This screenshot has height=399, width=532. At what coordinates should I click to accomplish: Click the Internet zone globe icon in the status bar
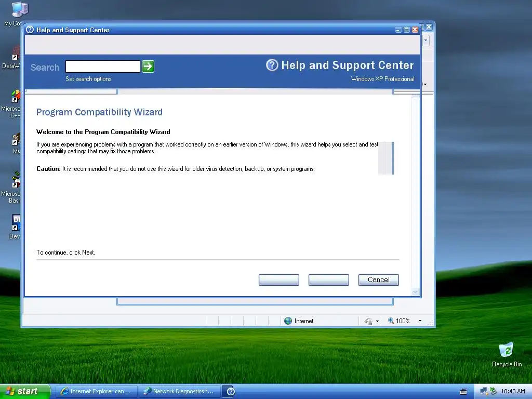pyautogui.click(x=288, y=321)
